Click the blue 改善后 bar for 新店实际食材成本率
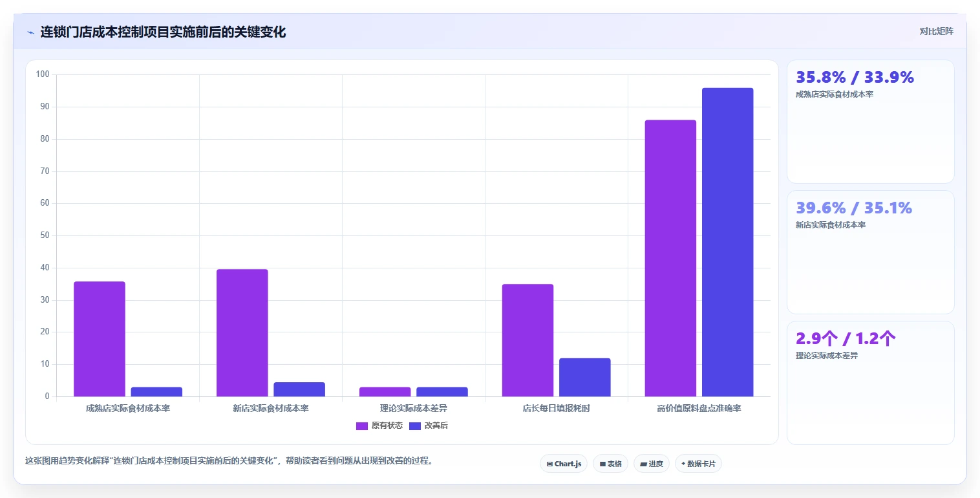 point(299,389)
